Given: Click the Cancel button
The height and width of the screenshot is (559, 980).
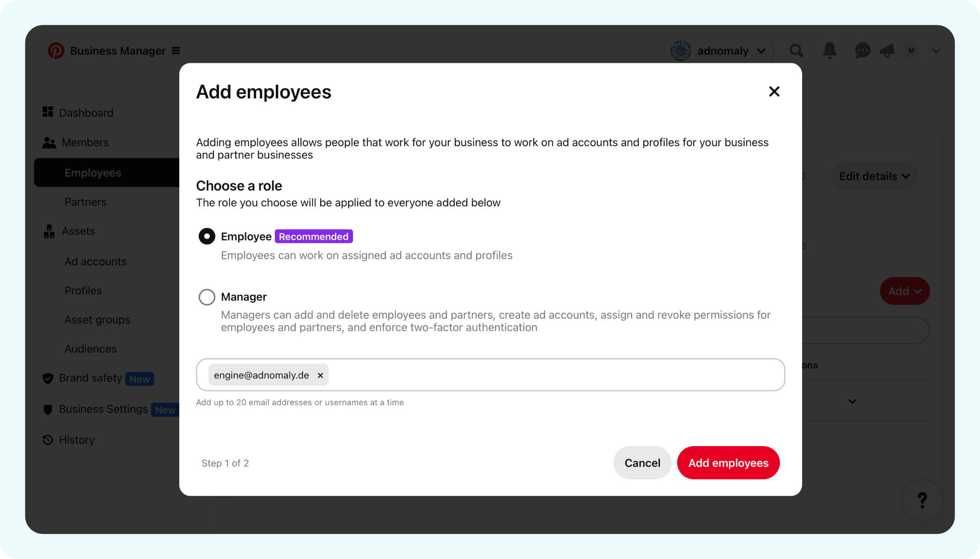Looking at the screenshot, I should point(642,463).
